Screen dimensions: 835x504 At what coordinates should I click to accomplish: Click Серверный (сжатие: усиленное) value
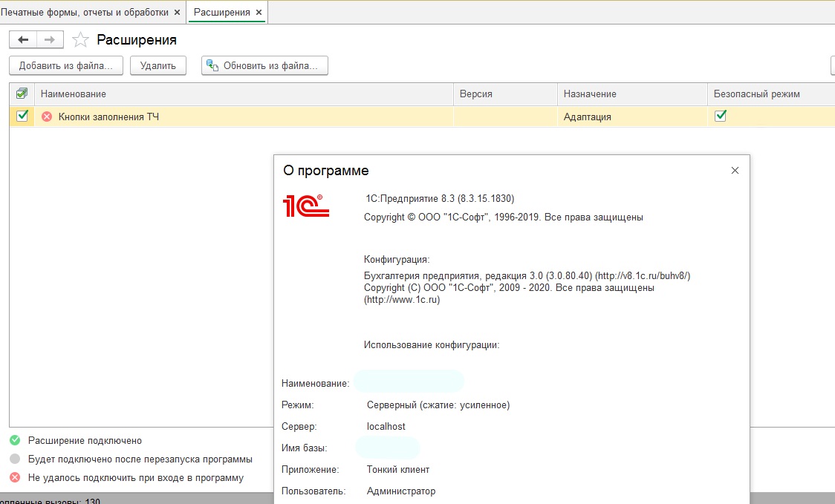438,405
